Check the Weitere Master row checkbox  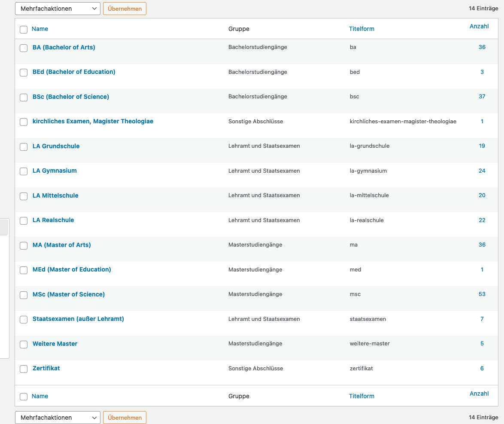[24, 345]
